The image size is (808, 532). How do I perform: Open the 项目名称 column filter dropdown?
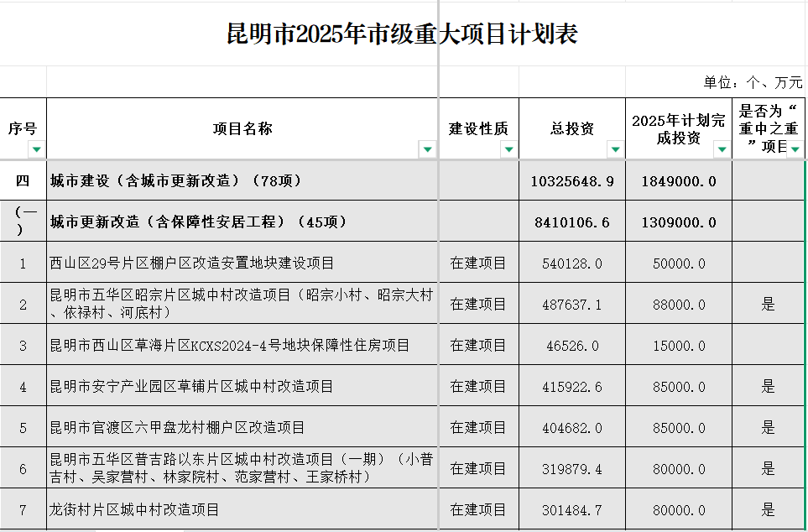[427, 149]
